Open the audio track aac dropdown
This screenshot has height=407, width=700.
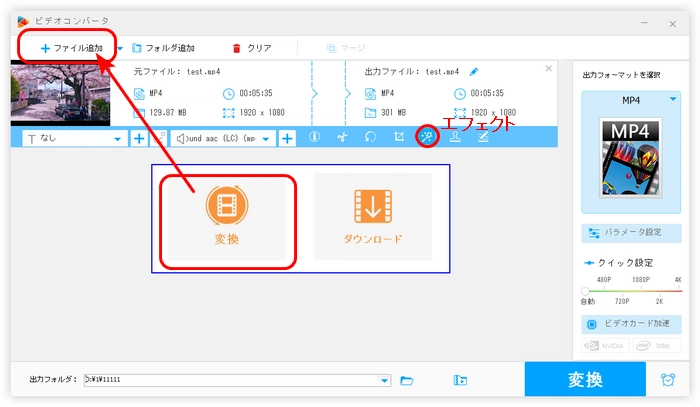(267, 138)
